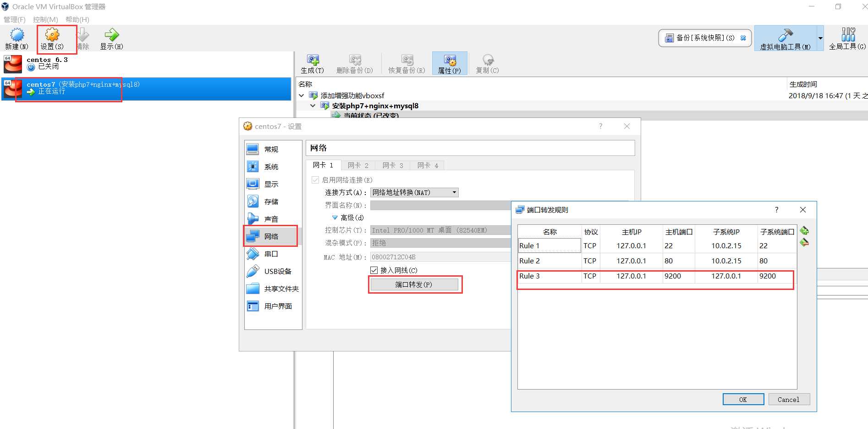Image resolution: width=868 pixels, height=429 pixels.
Task: Click the Take snapshot (生成) icon
Action: coord(312,63)
